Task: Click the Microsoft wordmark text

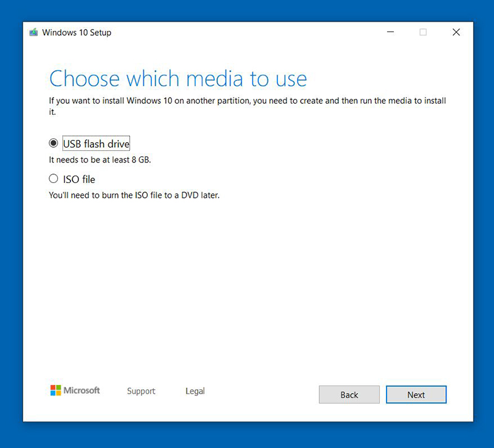Action: 82,391
